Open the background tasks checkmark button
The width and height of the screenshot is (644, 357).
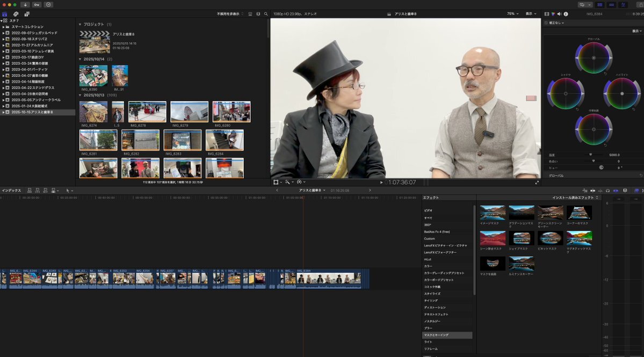48,4
